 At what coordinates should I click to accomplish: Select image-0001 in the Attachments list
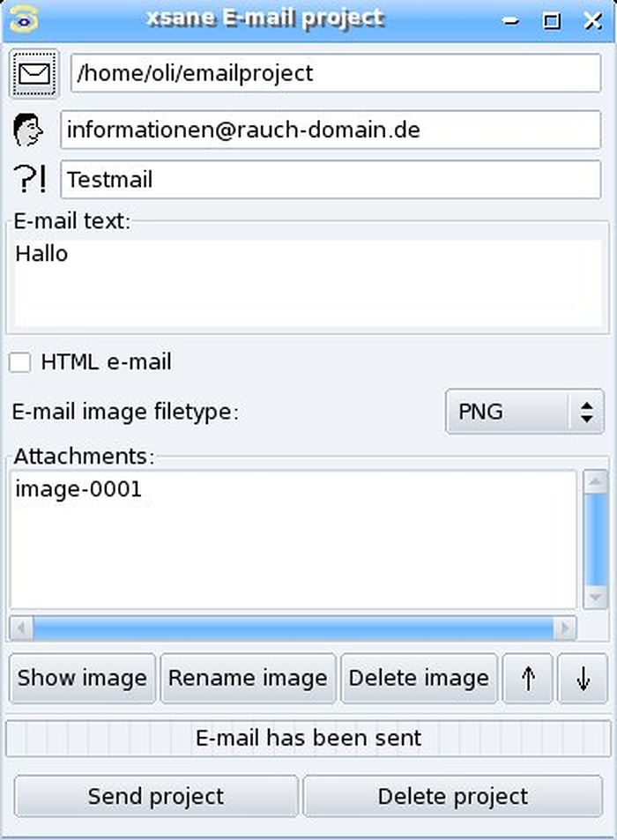[78, 489]
